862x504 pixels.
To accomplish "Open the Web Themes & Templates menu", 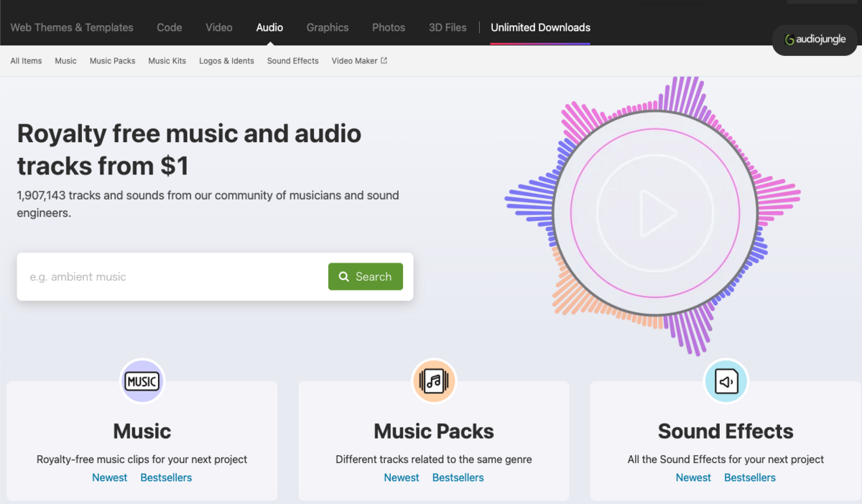I will [x=72, y=27].
